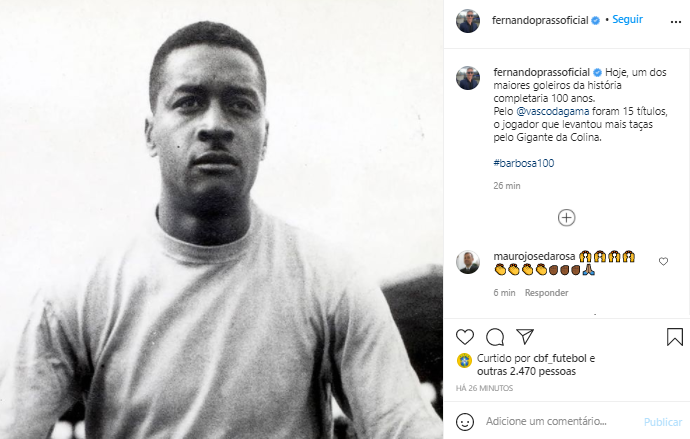This screenshot has width=690, height=439.
Task: Load more comments with the plus circle
Action: click(566, 217)
